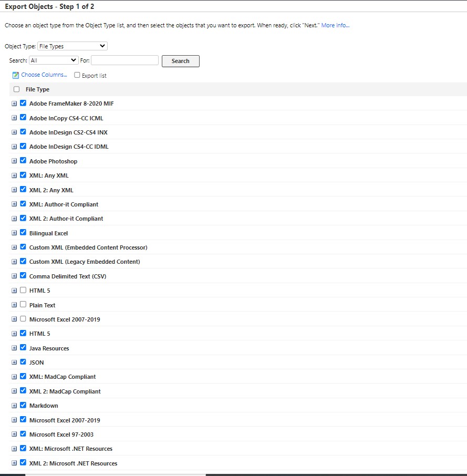Expand the Adobe InCopy CS4-CC ICML row
This screenshot has width=467, height=476.
coord(14,118)
